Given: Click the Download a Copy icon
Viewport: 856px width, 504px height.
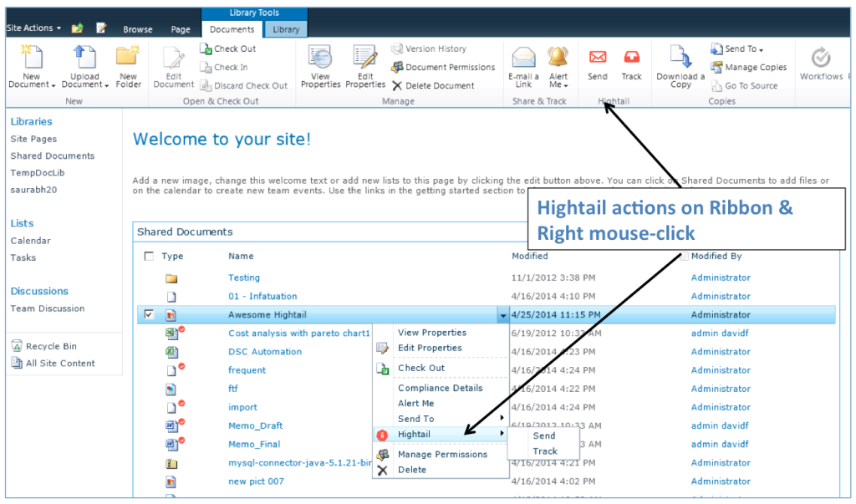Looking at the screenshot, I should 680,58.
